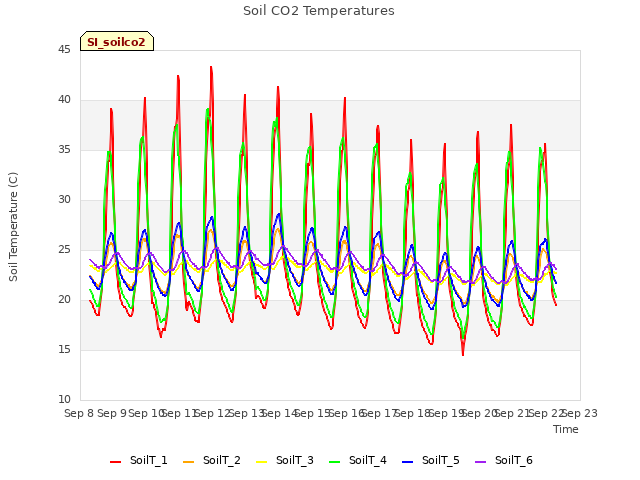Image resolution: width=640 pixels, height=480 pixels.
Task: Click the 15 y-axis tick label
Action: tap(64, 350)
